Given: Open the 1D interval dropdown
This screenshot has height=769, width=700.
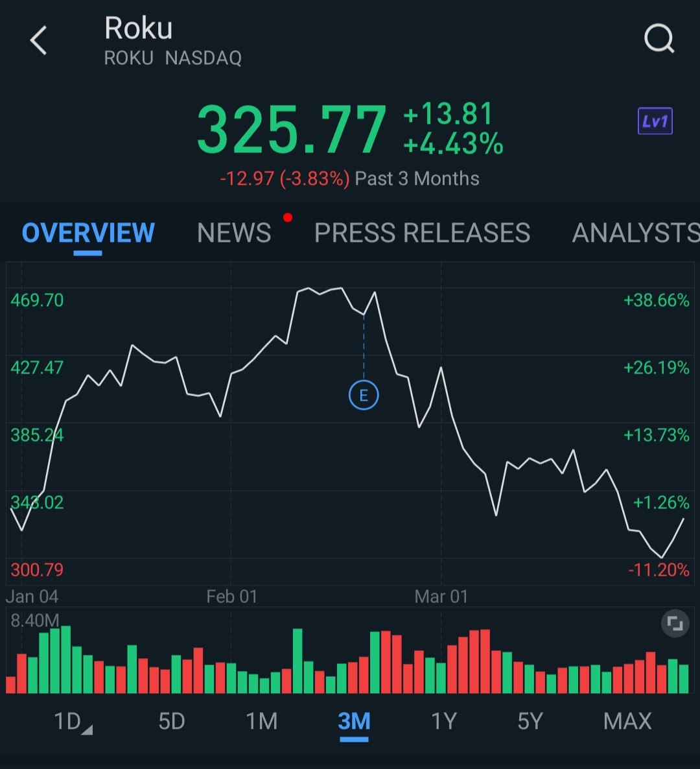Looking at the screenshot, I should click(x=73, y=722).
